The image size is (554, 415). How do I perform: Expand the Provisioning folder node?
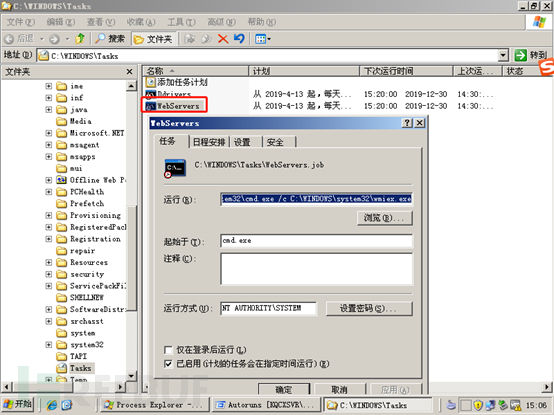tap(49, 215)
